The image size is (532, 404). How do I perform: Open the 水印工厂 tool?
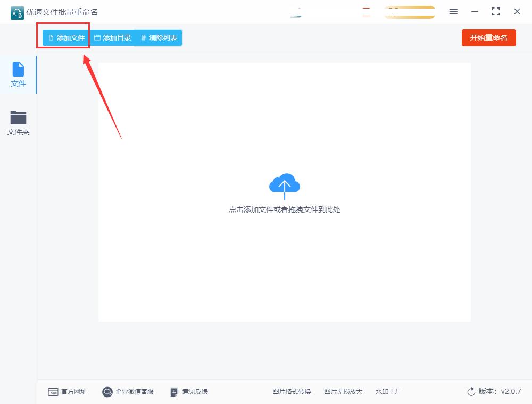pos(388,392)
